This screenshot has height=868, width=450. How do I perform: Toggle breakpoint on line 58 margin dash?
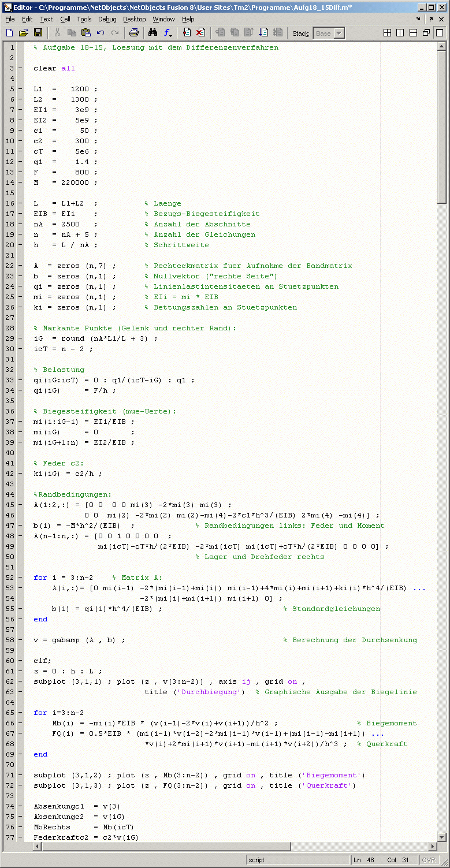click(x=20, y=640)
